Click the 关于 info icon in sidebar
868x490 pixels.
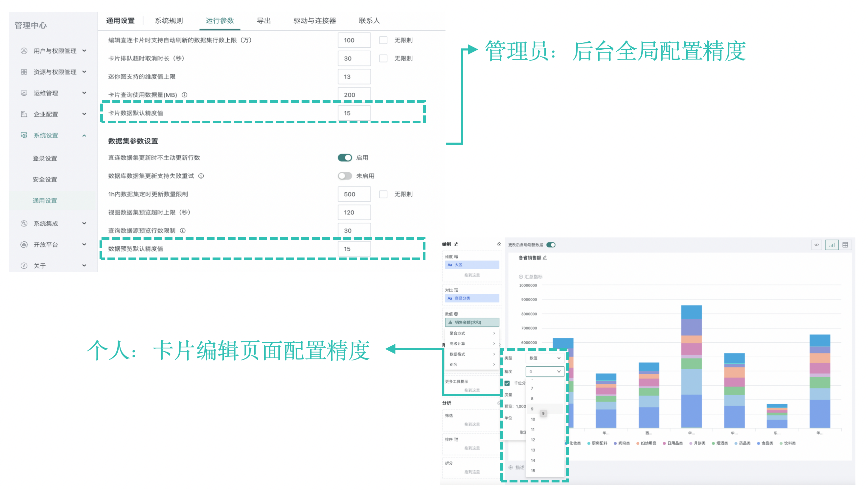coord(24,266)
